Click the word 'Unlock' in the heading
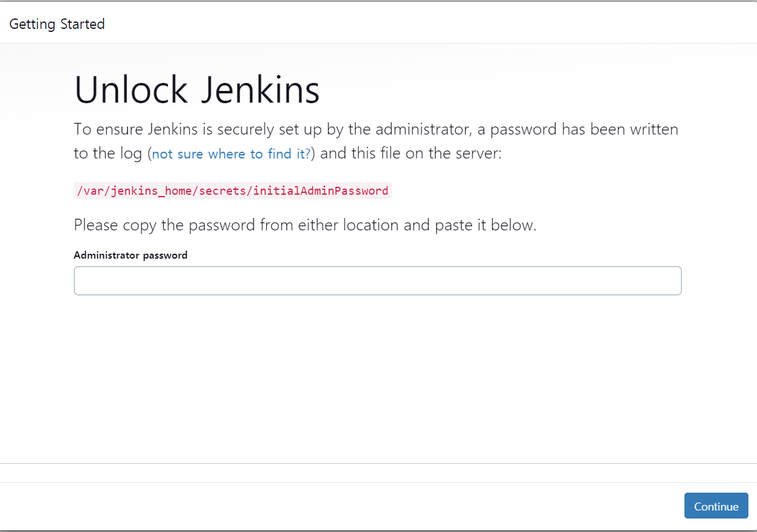Image resolution: width=757 pixels, height=532 pixels. (131, 90)
